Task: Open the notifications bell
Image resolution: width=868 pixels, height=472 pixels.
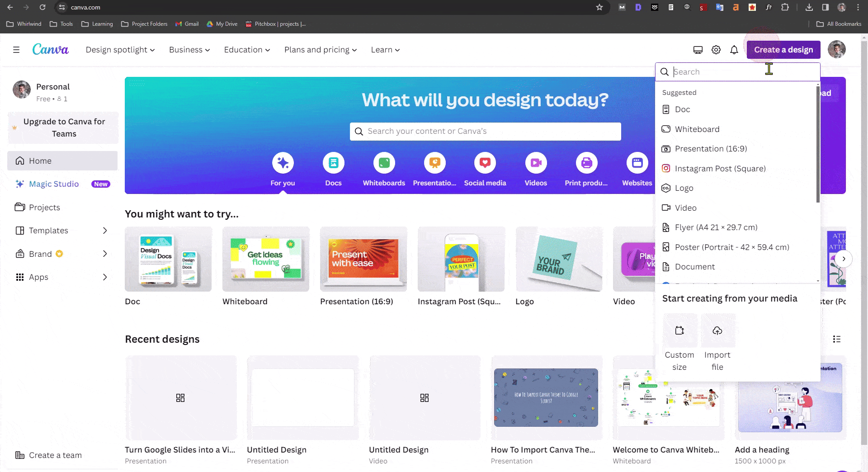Action: pos(734,50)
